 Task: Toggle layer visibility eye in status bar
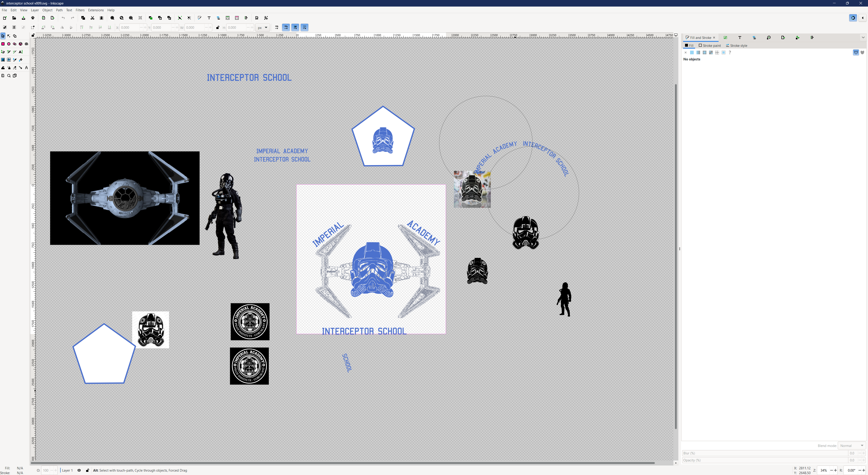(79, 470)
